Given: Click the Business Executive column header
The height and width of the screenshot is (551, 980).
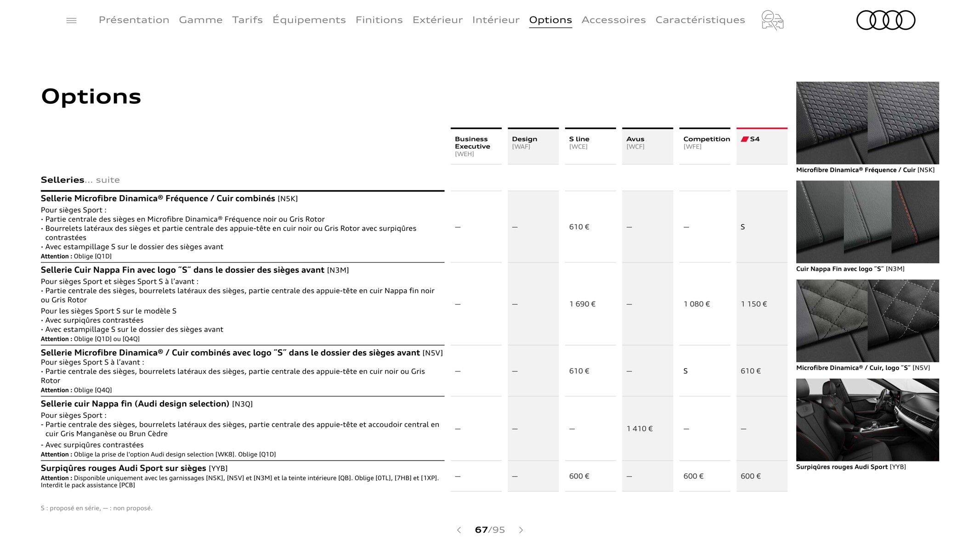Looking at the screenshot, I should 476,146.
